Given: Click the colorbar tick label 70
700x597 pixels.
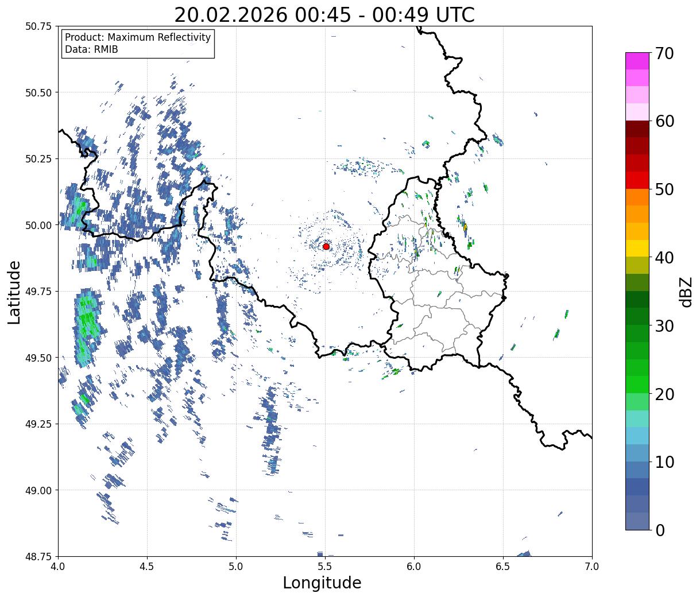Looking at the screenshot, I should [664, 53].
